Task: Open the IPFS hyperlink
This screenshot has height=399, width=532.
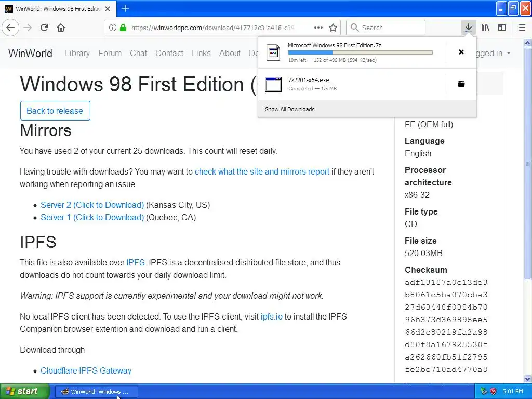Action: pos(136,262)
